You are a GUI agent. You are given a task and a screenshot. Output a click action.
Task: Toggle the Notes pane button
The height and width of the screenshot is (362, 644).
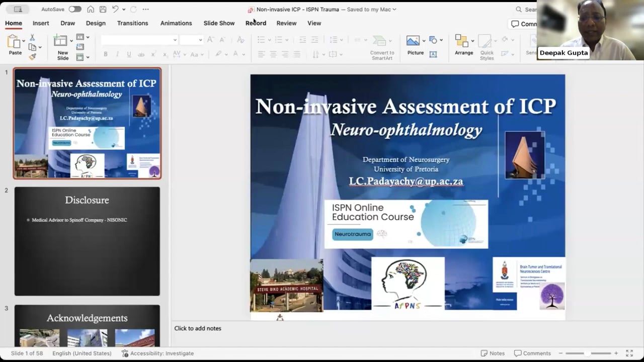pos(493,353)
